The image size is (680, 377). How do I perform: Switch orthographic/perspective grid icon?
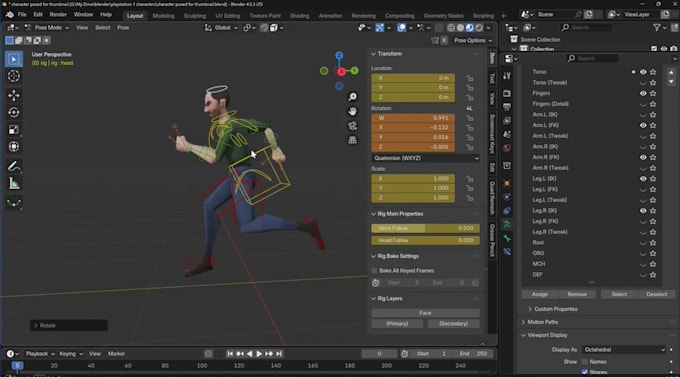353,140
